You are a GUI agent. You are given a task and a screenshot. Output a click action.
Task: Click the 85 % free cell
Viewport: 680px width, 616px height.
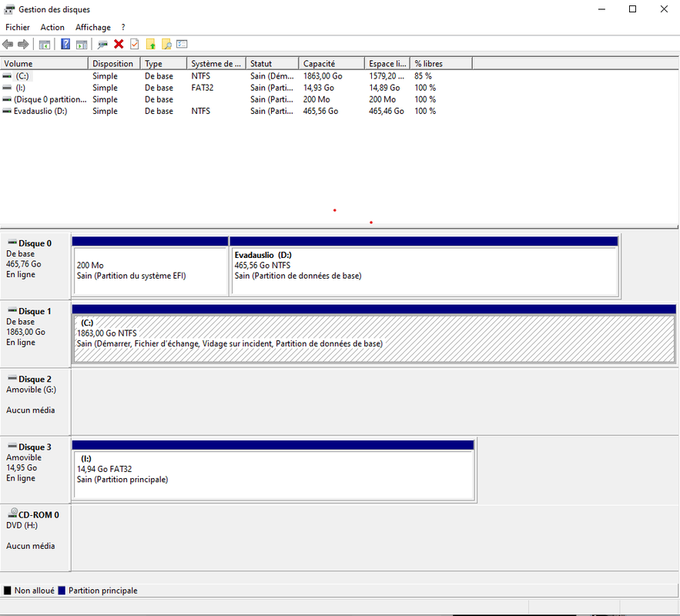(x=423, y=76)
